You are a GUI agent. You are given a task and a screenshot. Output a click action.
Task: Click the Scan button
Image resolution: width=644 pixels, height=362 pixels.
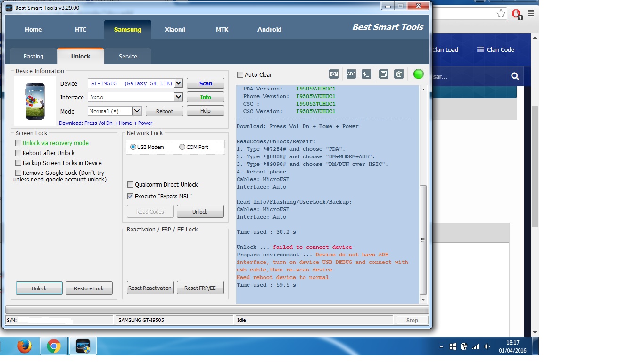tap(206, 83)
